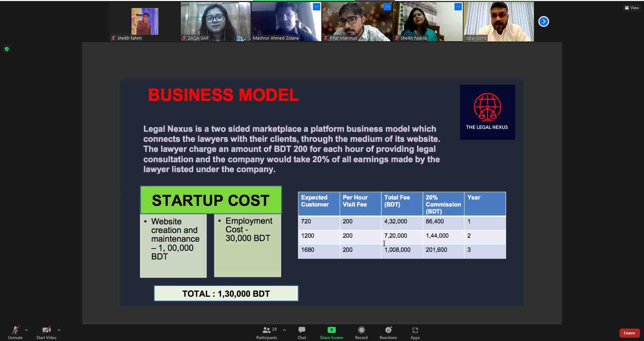Show next participants with blue arrow

coord(544,21)
